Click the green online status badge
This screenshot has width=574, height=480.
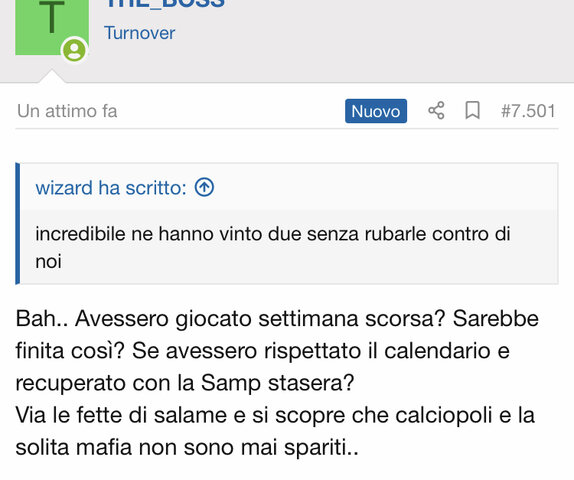74,50
